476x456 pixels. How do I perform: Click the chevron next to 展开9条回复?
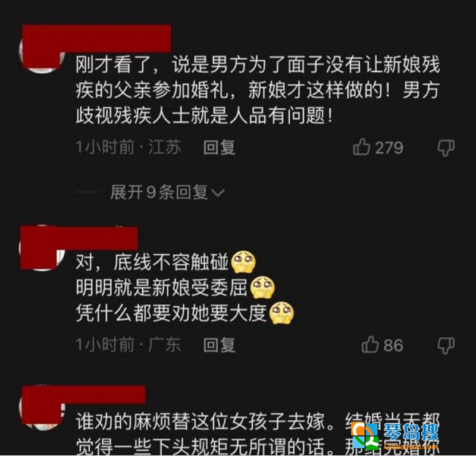point(218,193)
